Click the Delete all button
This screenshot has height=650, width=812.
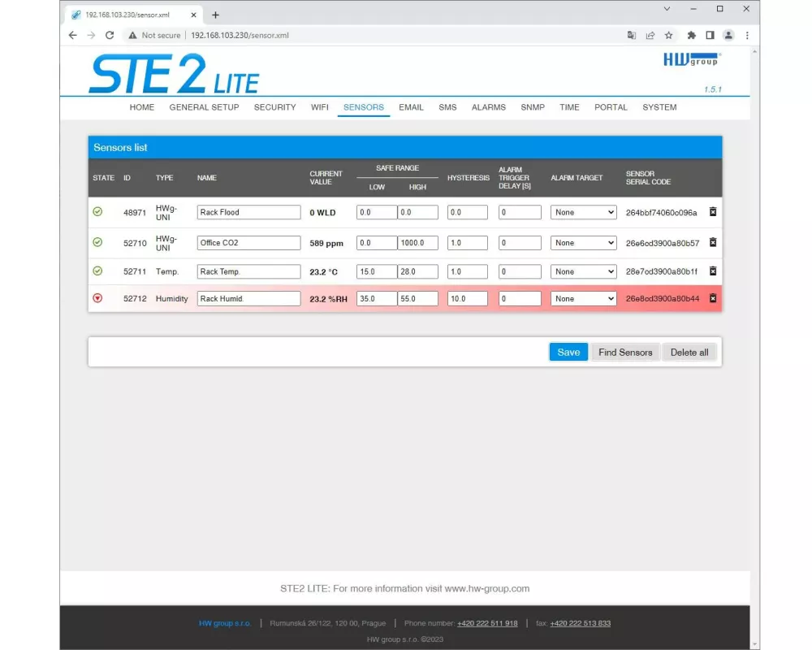click(x=689, y=352)
